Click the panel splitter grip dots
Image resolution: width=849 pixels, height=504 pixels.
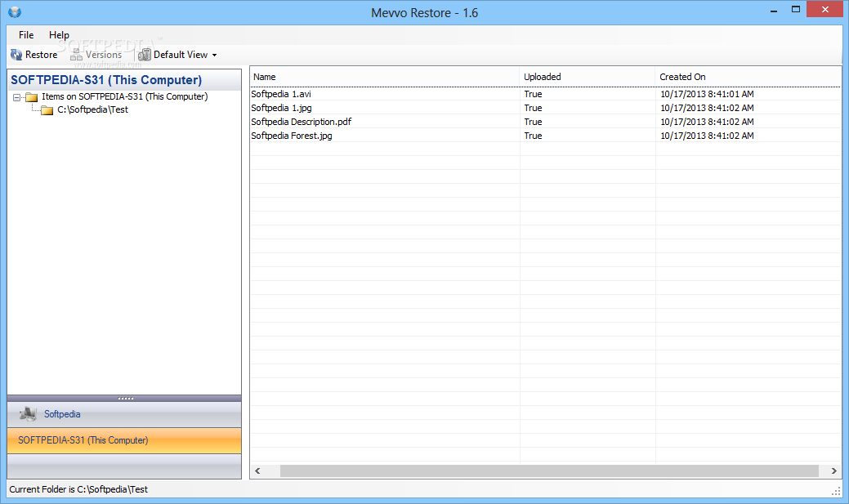[x=126, y=399]
